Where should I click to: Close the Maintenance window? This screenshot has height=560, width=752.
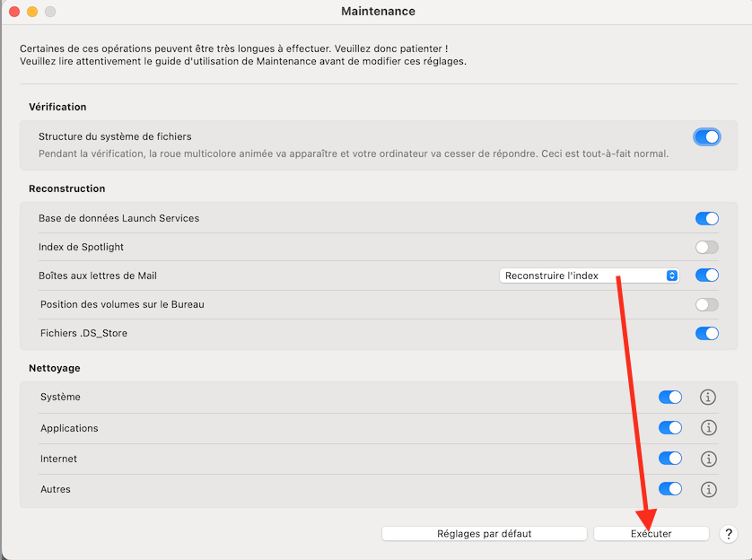click(14, 12)
